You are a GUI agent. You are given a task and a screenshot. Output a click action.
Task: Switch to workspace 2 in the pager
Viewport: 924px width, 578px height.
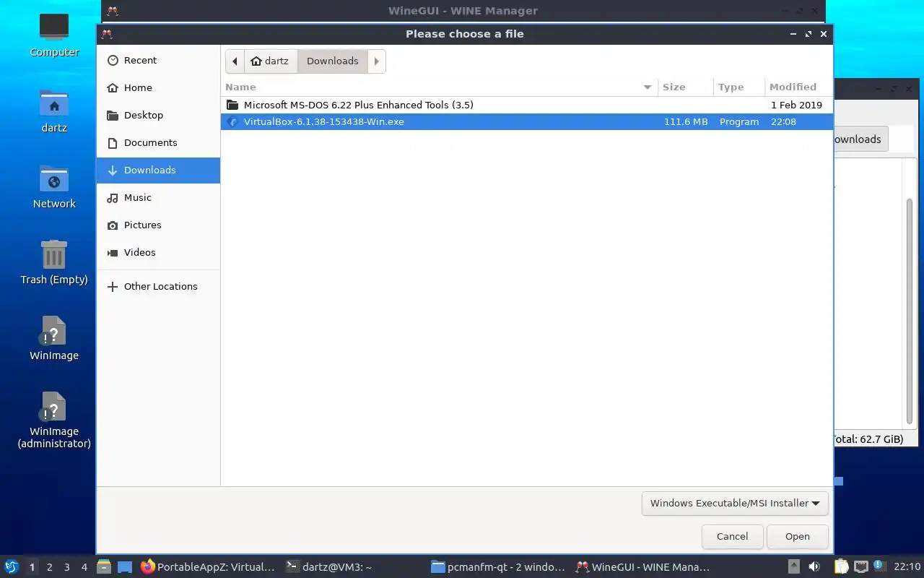[49, 567]
